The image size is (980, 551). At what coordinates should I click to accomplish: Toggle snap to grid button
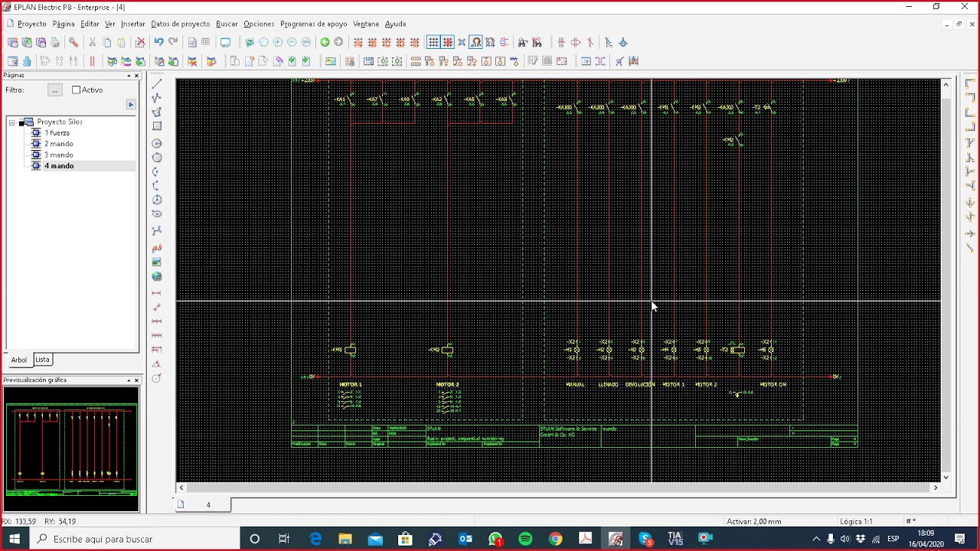(x=448, y=42)
